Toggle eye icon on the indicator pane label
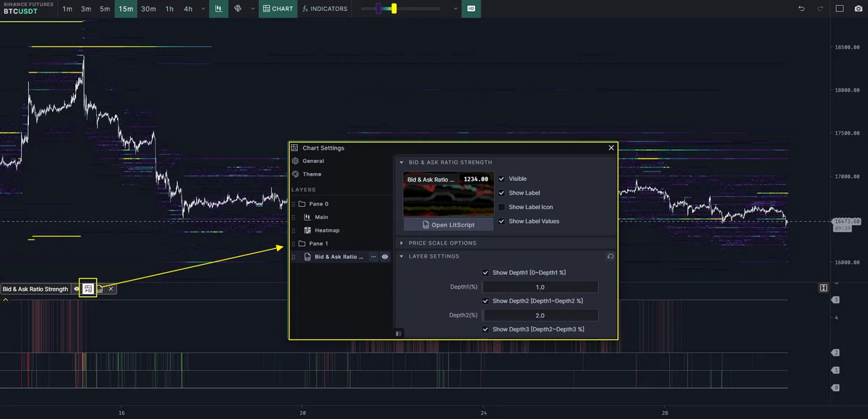Viewport: 868px width, 419px height. [x=76, y=289]
